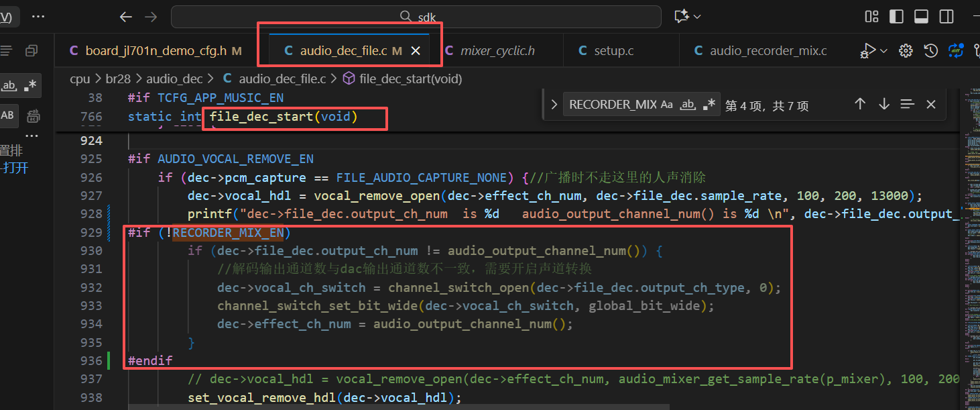Close the audio_dec_file.c tab
The image size is (980, 410).
click(x=416, y=51)
